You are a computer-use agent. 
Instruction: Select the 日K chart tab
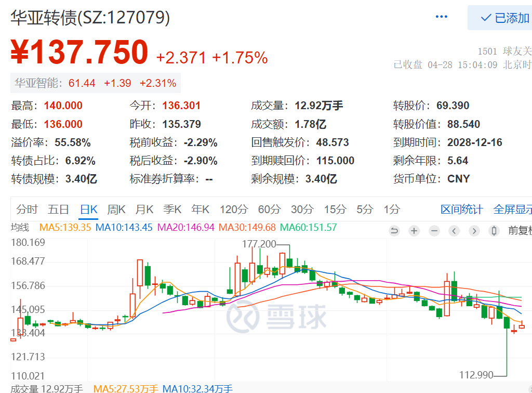point(89,209)
